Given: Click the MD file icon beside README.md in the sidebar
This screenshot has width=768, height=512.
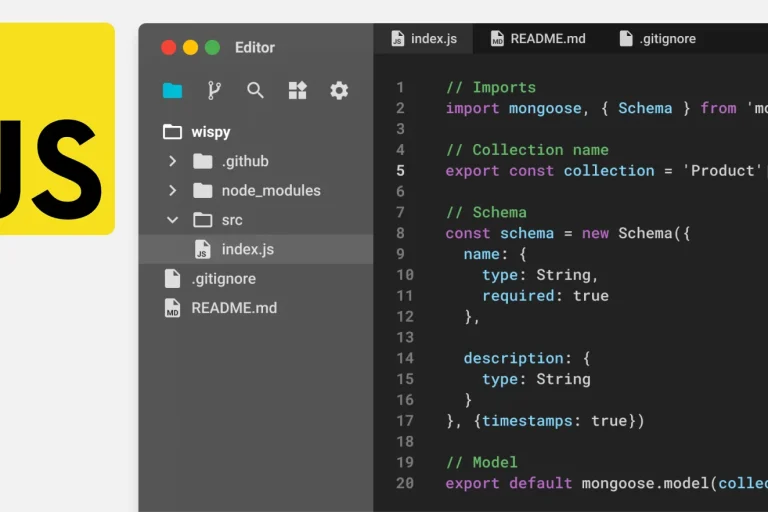Looking at the screenshot, I should [172, 308].
